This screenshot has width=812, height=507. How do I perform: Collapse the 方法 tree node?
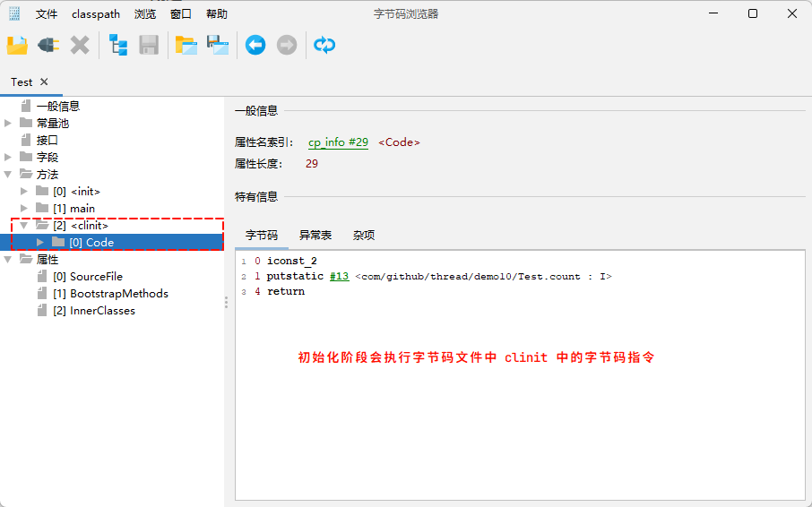[8, 174]
